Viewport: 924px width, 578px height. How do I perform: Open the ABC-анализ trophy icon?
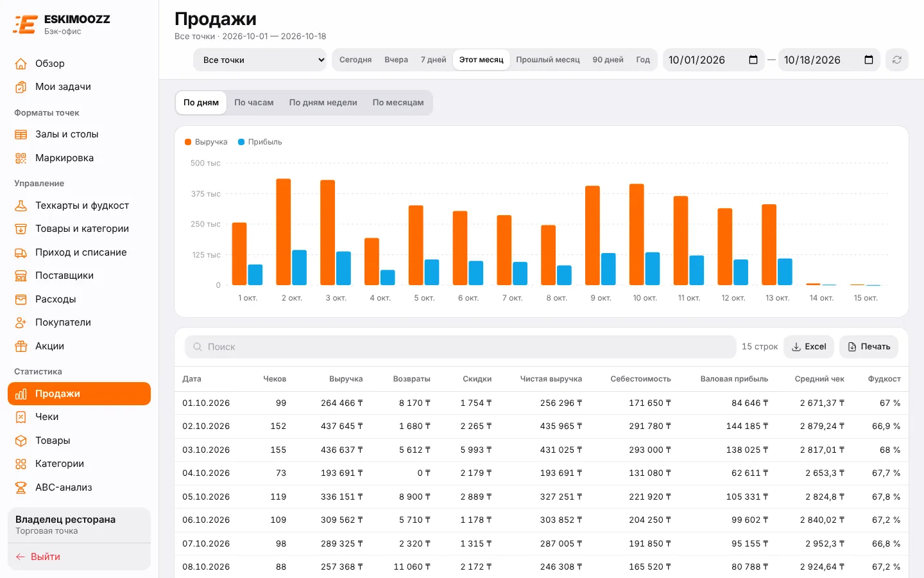point(21,487)
